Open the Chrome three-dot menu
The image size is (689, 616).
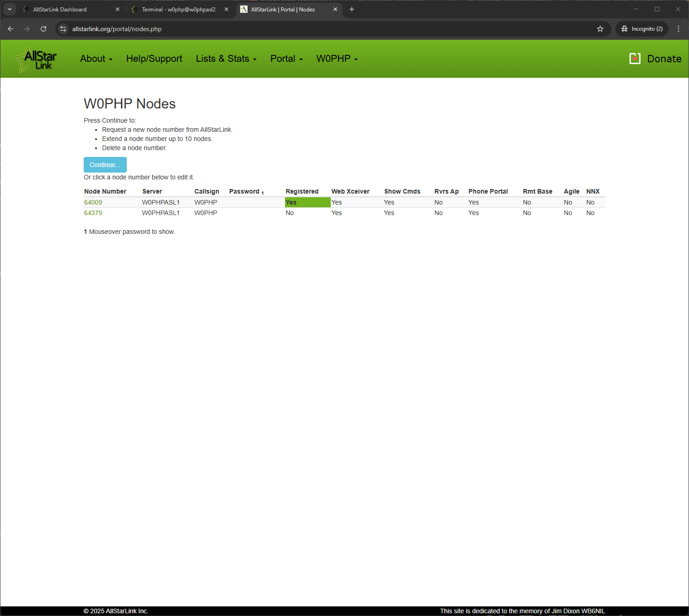pos(678,29)
